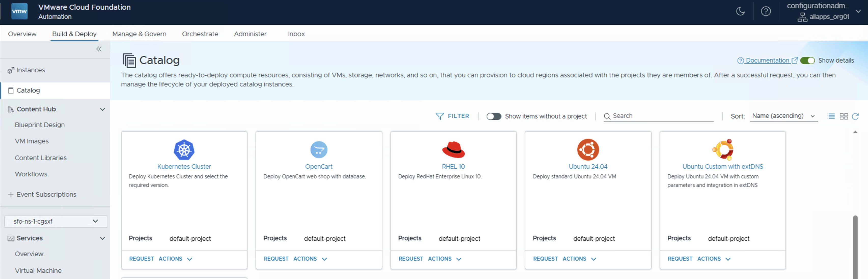868x279 pixels.
Task: Enable Show items without a project
Action: point(494,116)
